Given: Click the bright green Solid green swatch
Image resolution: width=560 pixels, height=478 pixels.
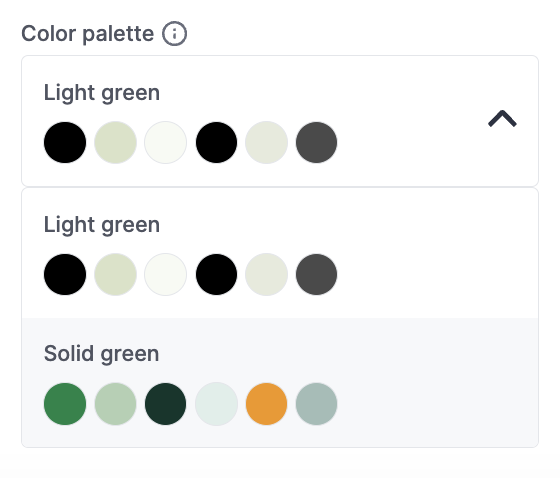Looking at the screenshot, I should [x=65, y=404].
